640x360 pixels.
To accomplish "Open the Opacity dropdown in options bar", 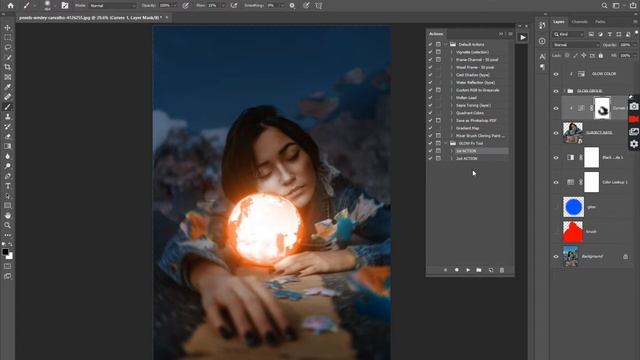I will 175,5.
